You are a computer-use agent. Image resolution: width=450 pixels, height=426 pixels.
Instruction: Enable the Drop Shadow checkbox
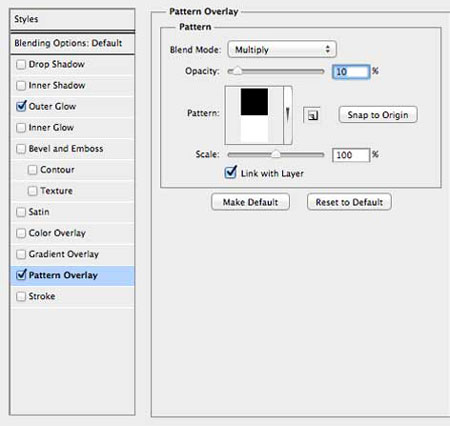21,64
